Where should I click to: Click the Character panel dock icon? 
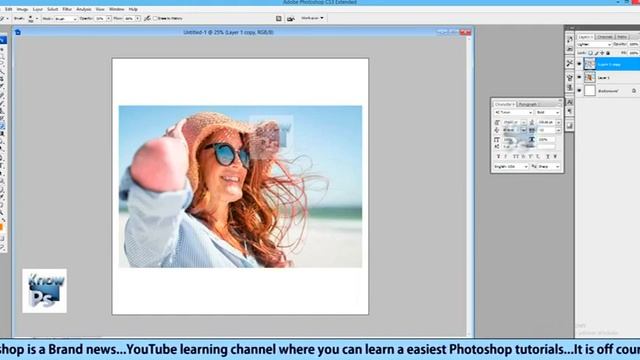(569, 102)
